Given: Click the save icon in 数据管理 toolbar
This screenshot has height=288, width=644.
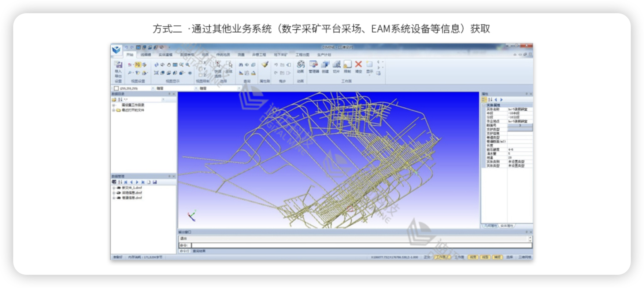Looking at the screenshot, I should coord(155,182).
